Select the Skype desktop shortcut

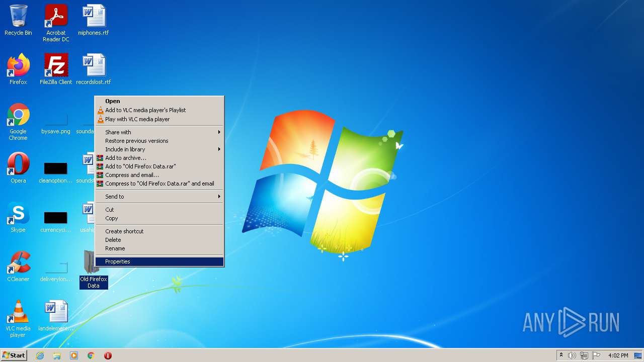[x=18, y=217]
